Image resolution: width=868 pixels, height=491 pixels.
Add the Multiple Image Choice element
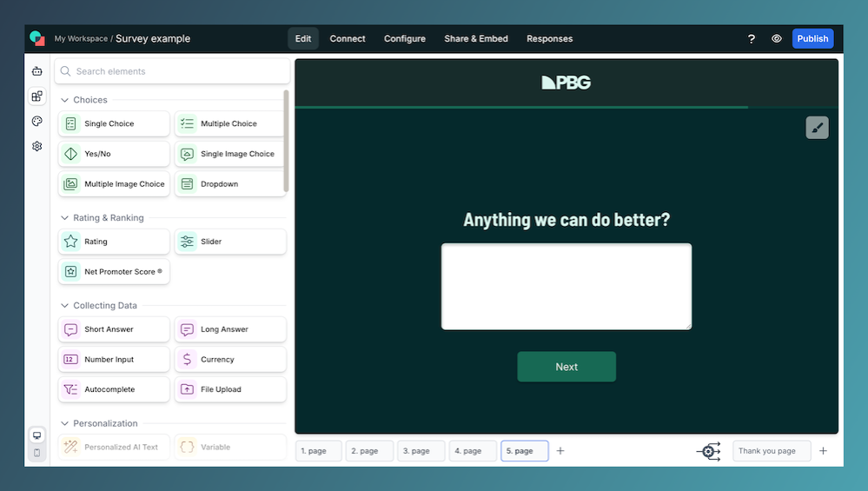coord(114,183)
